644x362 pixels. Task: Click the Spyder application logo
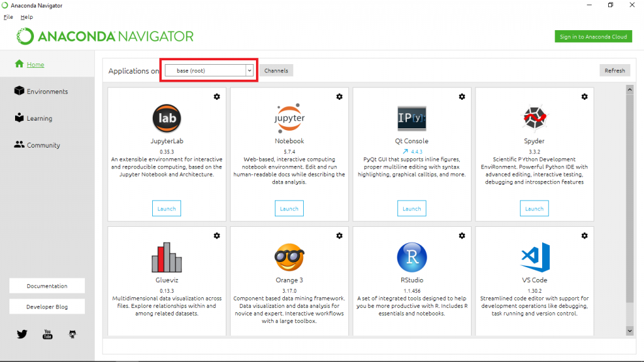pyautogui.click(x=535, y=118)
